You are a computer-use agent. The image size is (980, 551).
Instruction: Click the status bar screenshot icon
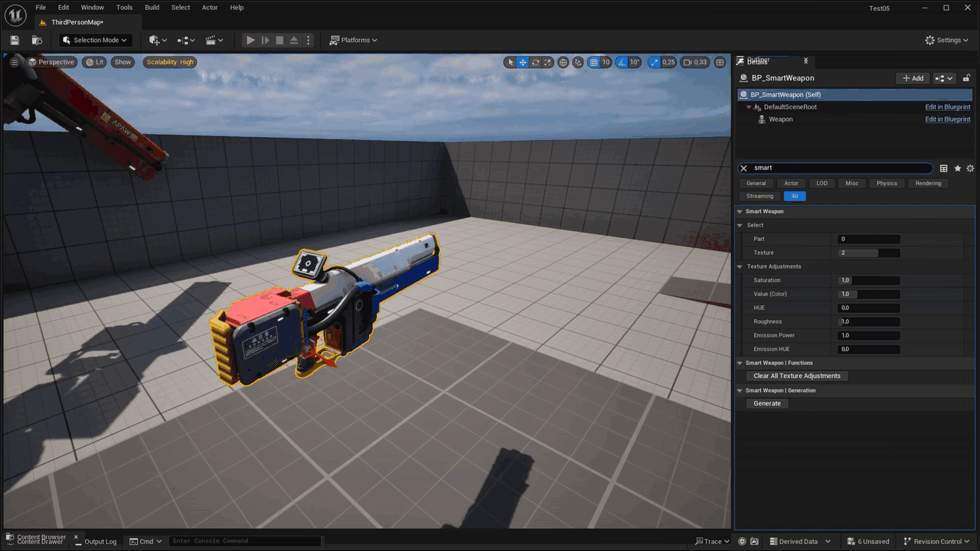tap(755, 541)
